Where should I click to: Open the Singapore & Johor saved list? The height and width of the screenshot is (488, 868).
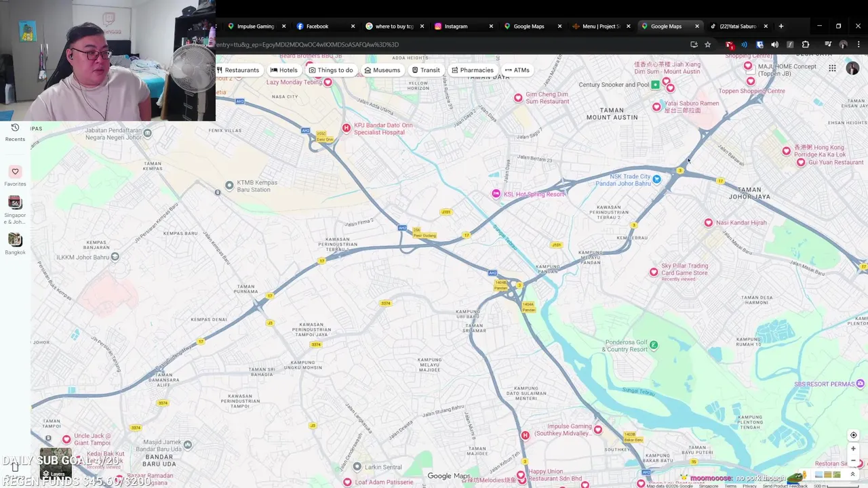coord(15,210)
